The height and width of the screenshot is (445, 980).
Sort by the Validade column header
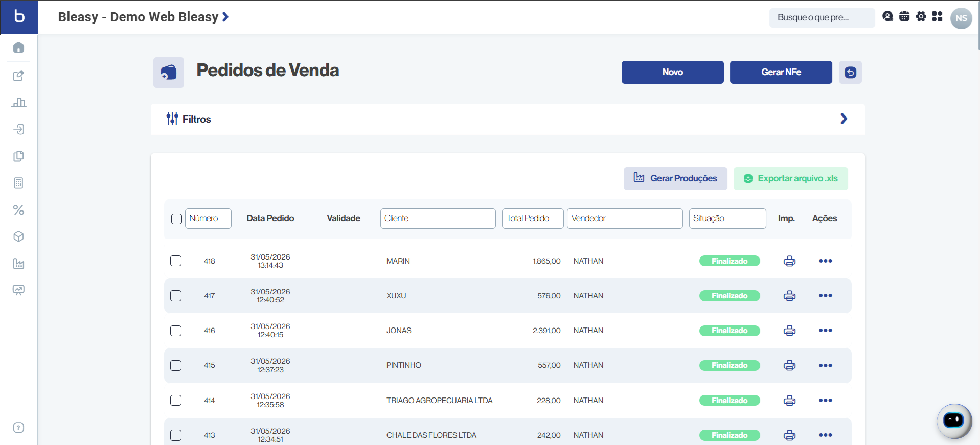[x=344, y=218]
